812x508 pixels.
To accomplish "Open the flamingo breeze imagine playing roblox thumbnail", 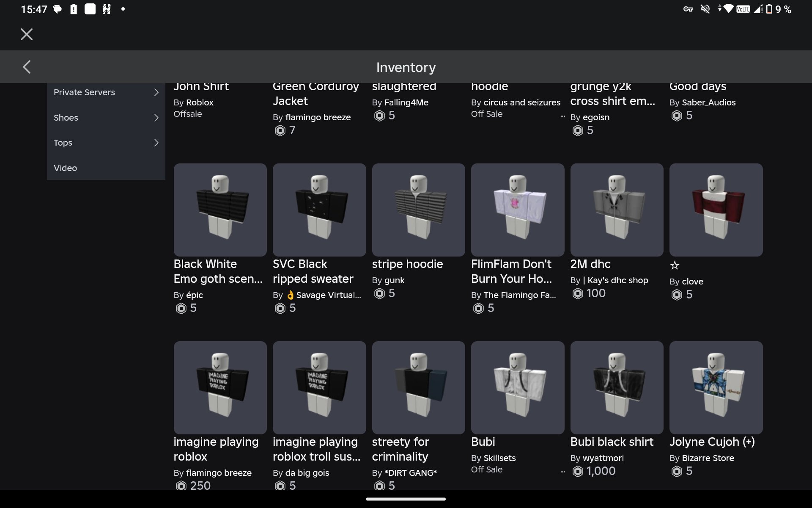I will [x=220, y=388].
